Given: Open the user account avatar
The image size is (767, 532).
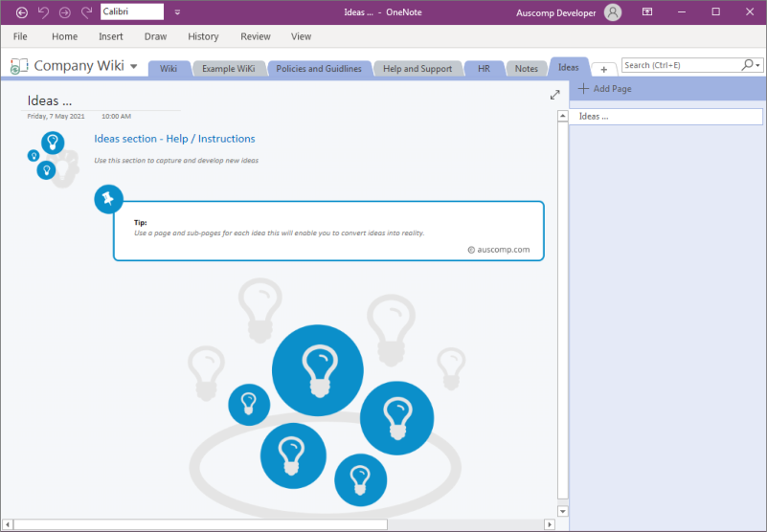Looking at the screenshot, I should pos(613,12).
